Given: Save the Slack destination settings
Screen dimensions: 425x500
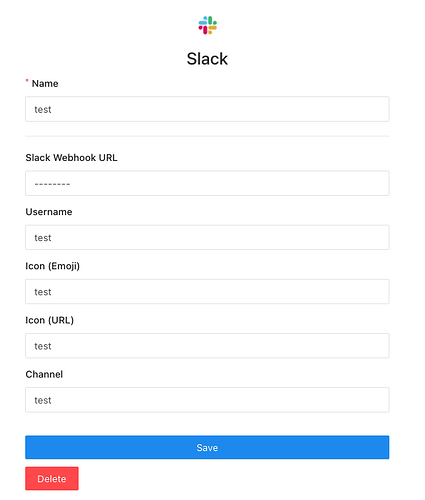Looking at the screenshot, I should [x=207, y=447].
